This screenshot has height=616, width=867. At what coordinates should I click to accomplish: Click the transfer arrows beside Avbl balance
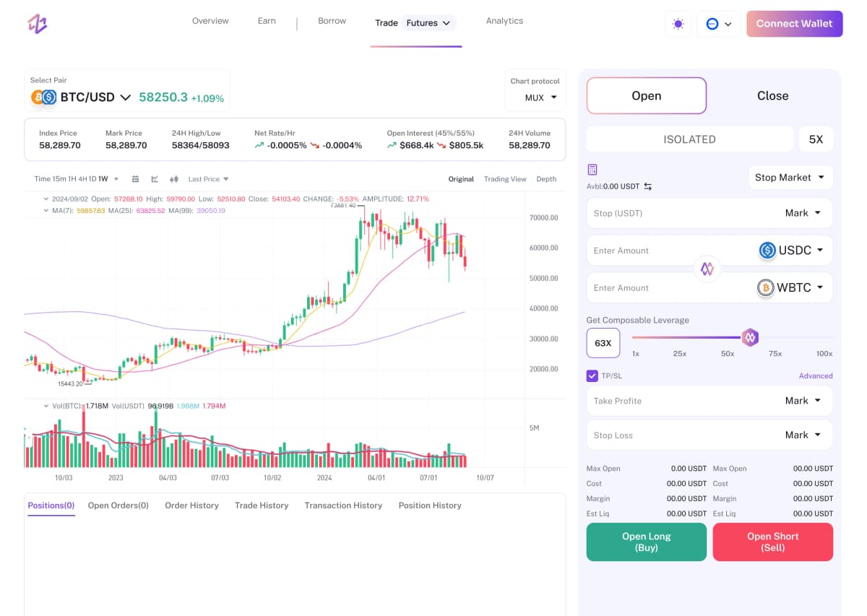[648, 186]
